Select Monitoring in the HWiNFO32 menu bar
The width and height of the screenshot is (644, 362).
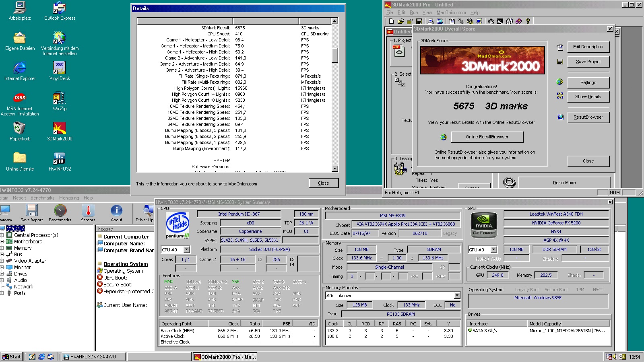click(69, 198)
